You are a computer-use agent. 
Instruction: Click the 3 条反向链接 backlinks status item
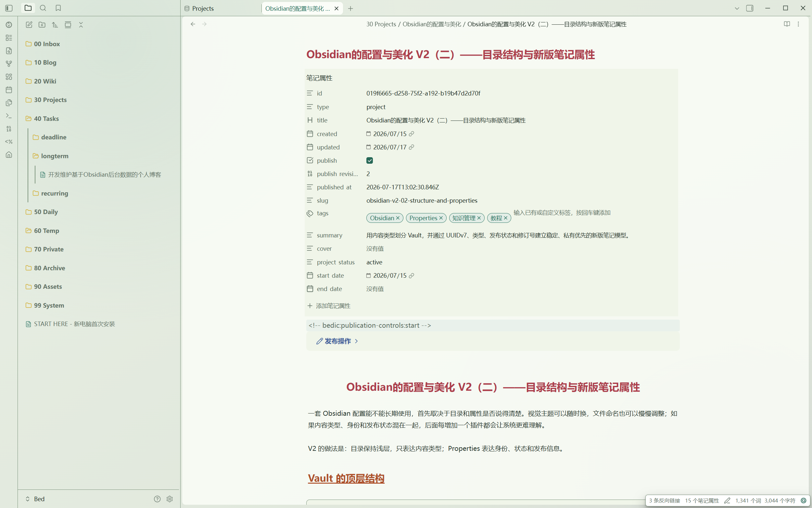(x=664, y=501)
